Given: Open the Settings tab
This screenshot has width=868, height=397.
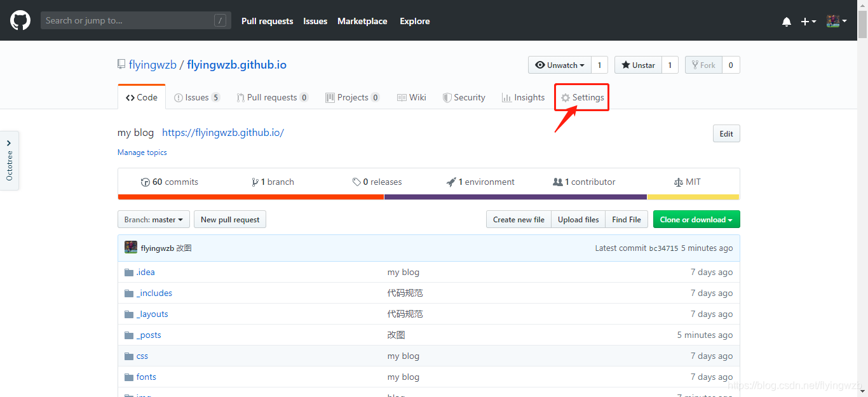Looking at the screenshot, I should point(582,97).
